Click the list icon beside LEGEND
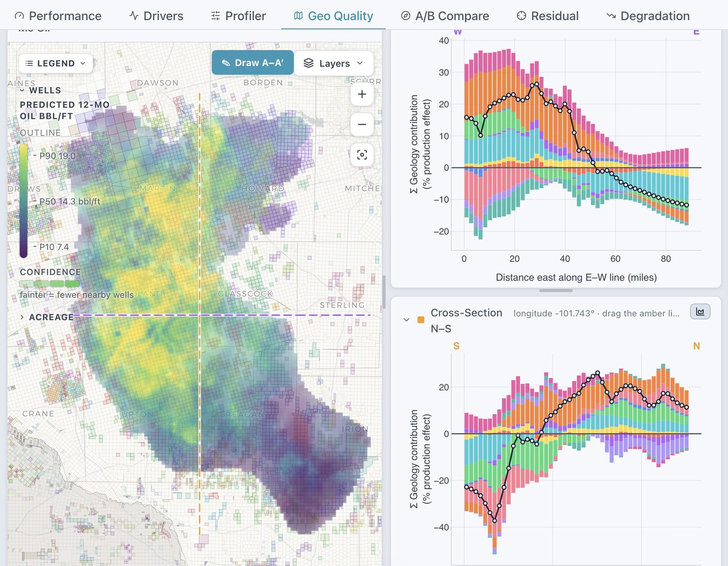The height and width of the screenshot is (566, 728). [29, 63]
